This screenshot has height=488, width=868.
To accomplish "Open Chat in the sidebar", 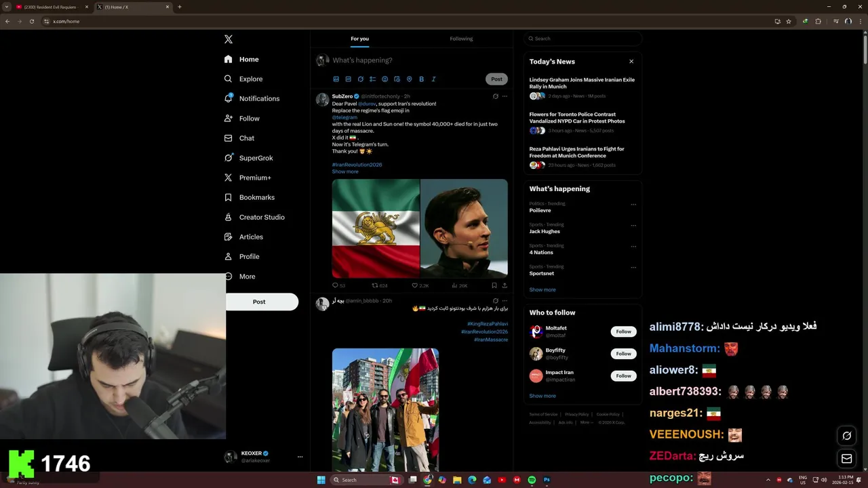I will (x=239, y=138).
